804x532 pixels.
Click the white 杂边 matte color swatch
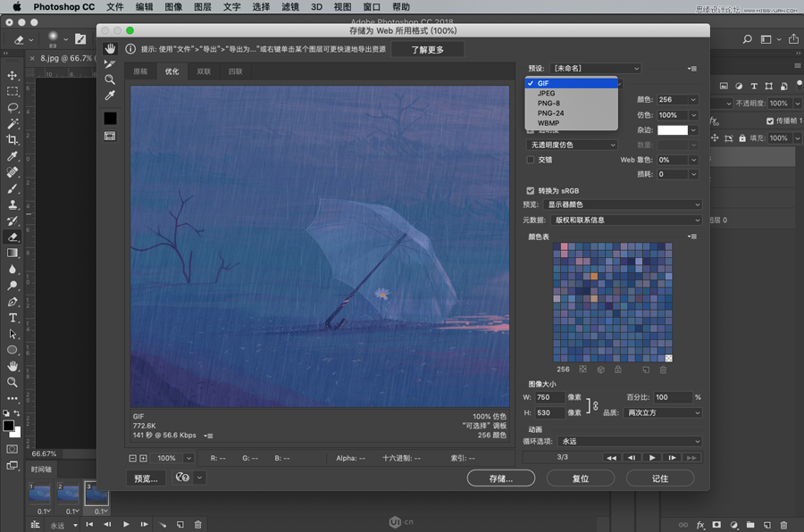(x=673, y=130)
